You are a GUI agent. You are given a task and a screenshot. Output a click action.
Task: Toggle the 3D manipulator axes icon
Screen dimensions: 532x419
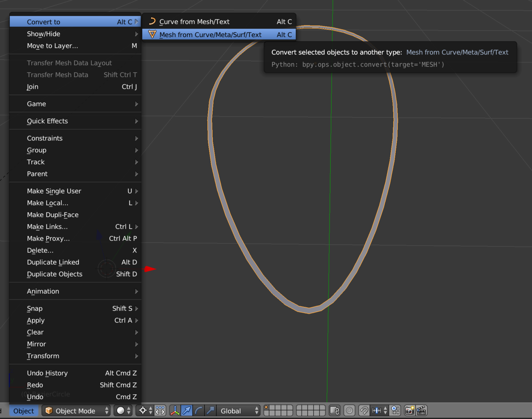[x=175, y=411]
